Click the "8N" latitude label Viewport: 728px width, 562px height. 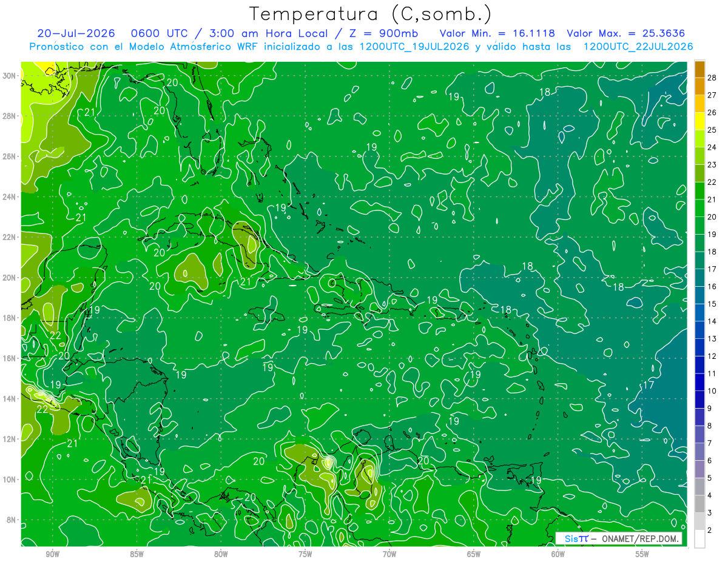pyautogui.click(x=12, y=520)
